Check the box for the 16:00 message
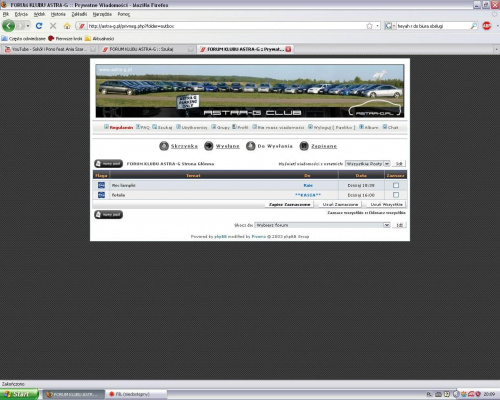The image size is (500, 400). [x=396, y=195]
